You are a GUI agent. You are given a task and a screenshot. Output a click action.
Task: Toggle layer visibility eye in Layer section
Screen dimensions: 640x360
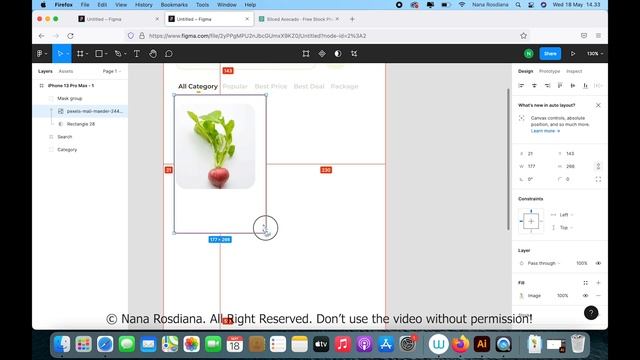tap(598, 263)
